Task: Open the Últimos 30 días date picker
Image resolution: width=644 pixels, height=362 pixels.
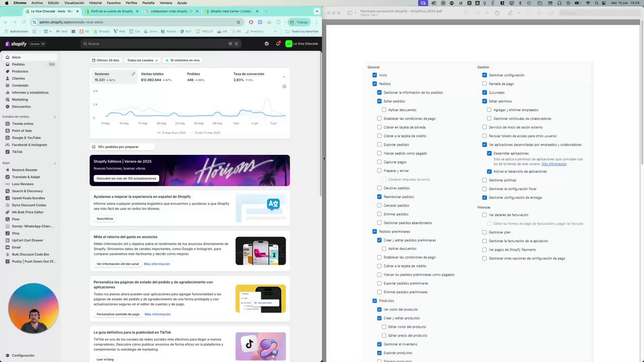Action: pos(106,60)
